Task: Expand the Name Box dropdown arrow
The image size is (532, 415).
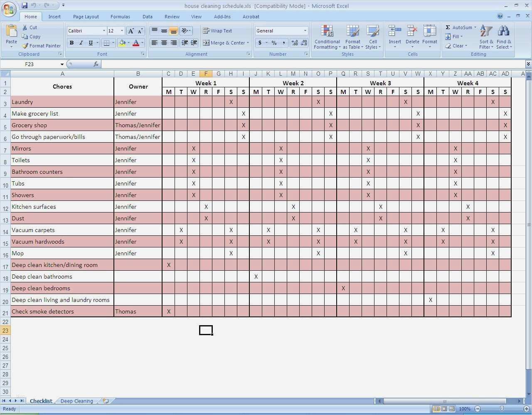Action: click(x=62, y=64)
